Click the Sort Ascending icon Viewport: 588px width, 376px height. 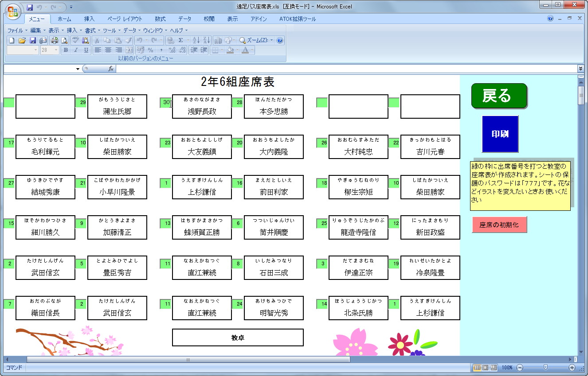tap(196, 40)
